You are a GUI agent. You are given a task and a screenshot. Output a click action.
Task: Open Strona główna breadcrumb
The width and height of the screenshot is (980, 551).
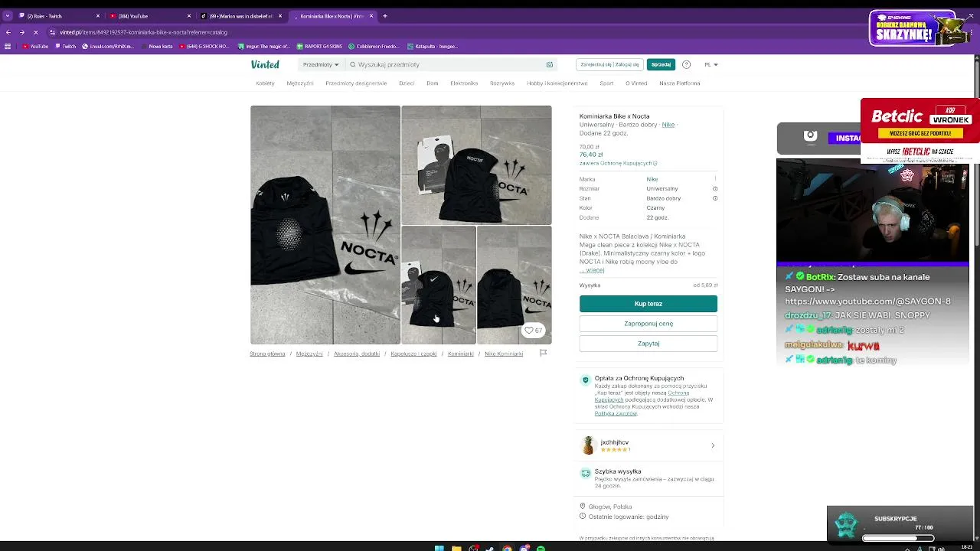(267, 354)
